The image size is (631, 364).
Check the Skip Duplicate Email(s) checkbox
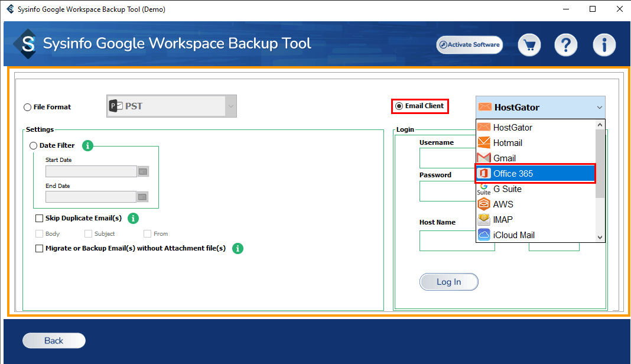coord(40,218)
